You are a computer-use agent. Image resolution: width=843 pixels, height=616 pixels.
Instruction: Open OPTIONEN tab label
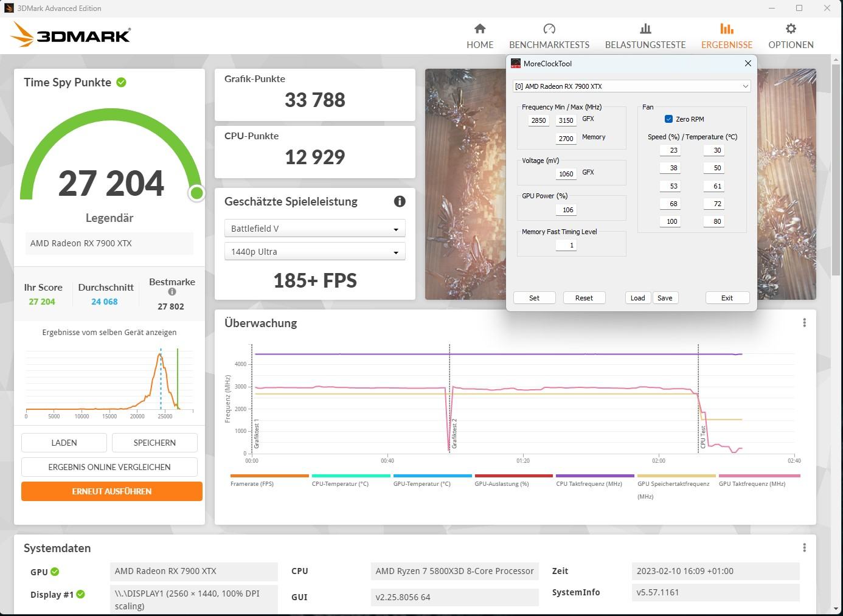click(x=791, y=45)
